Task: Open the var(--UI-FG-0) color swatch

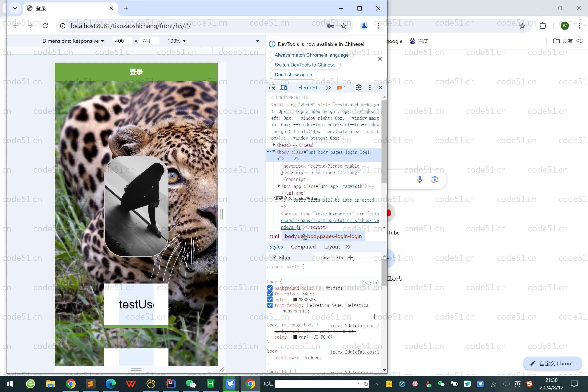Action: 295,337
